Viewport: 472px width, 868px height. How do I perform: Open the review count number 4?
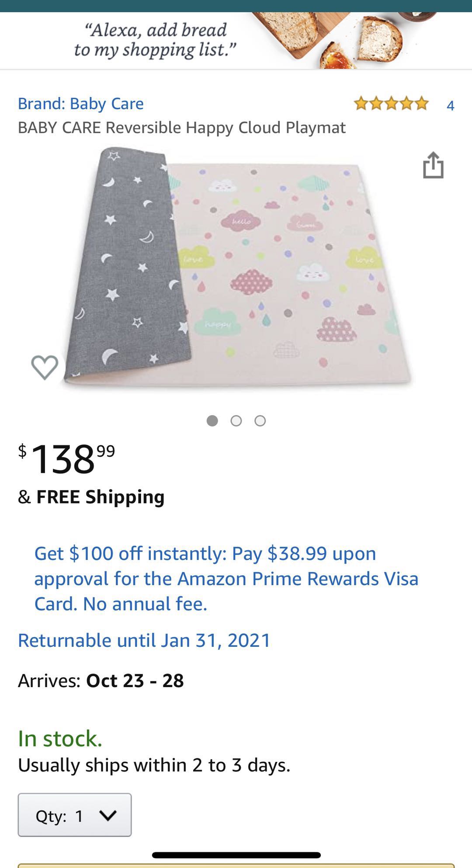(450, 105)
